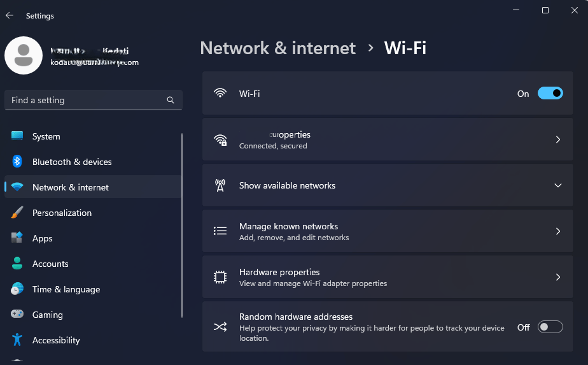The image size is (588, 365).
Task: Click the back arrow in Settings
Action: coord(10,15)
